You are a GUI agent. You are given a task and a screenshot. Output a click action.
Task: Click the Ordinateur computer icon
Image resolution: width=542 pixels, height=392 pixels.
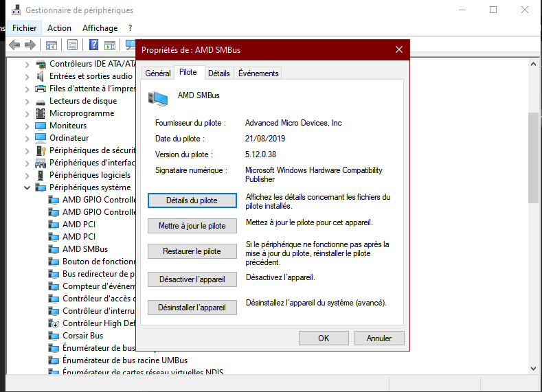pos(41,138)
